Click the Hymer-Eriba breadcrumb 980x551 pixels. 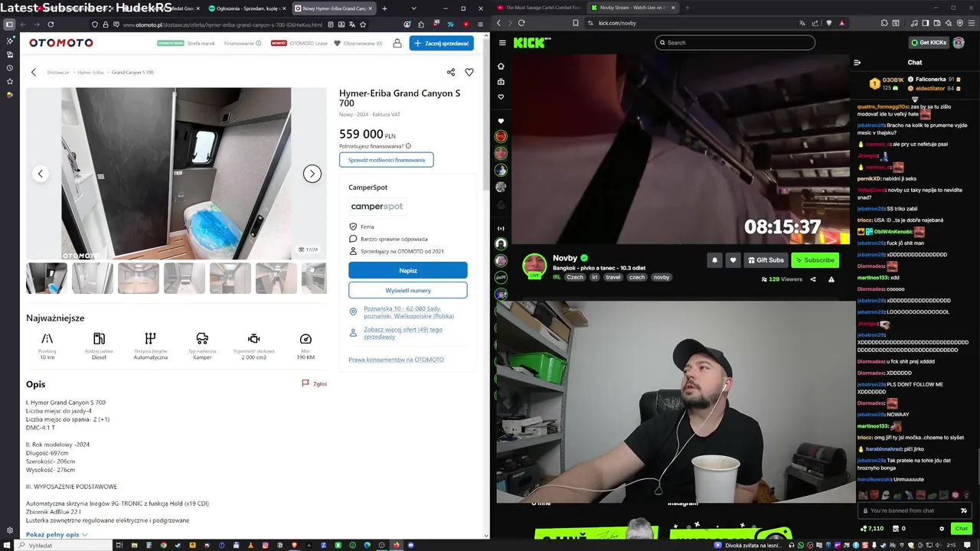point(90,72)
